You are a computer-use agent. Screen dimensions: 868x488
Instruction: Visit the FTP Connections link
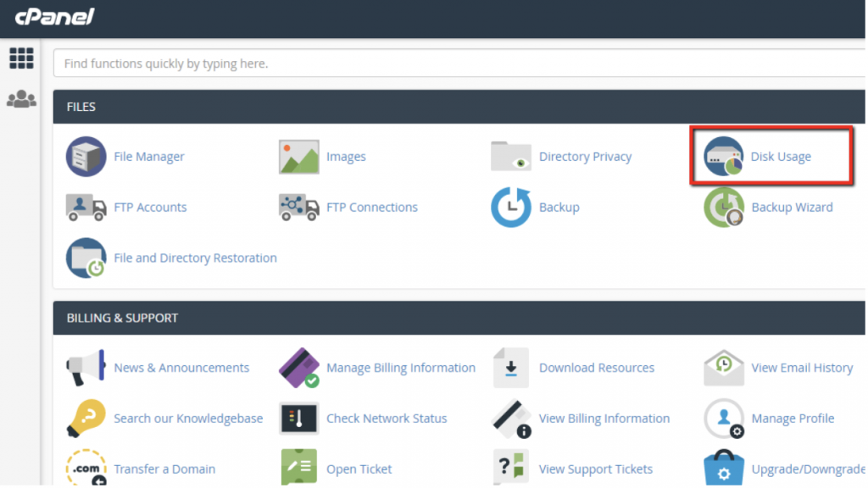coord(372,208)
